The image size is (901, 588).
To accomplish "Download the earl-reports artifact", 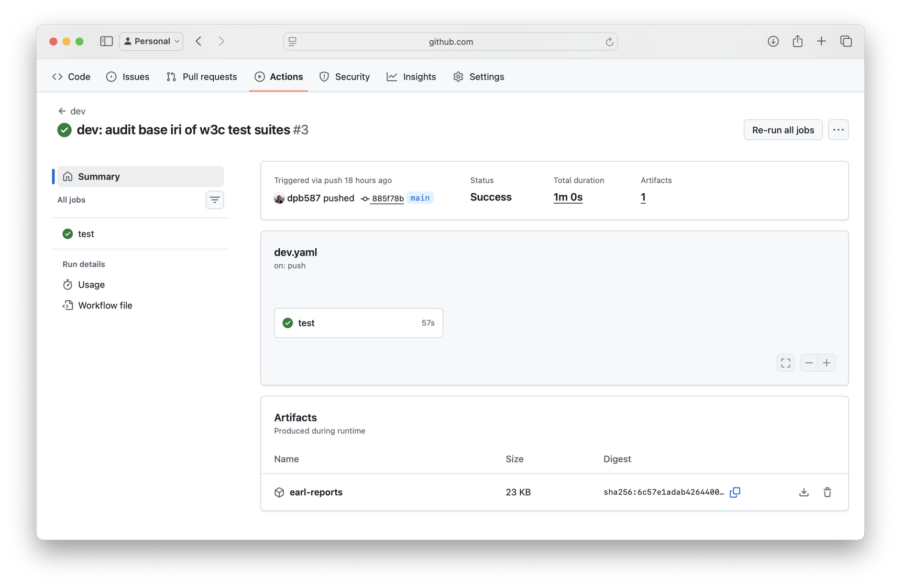I will tap(803, 492).
